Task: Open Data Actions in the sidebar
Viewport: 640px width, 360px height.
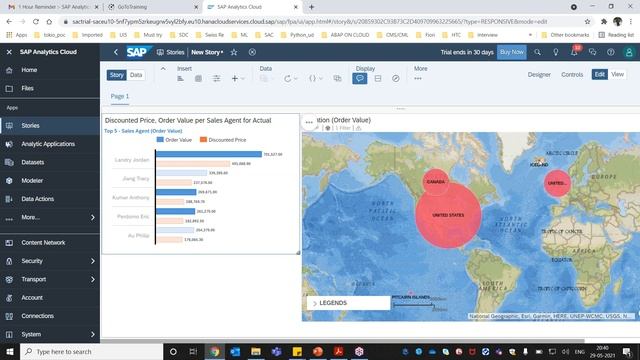Action: (x=50, y=199)
